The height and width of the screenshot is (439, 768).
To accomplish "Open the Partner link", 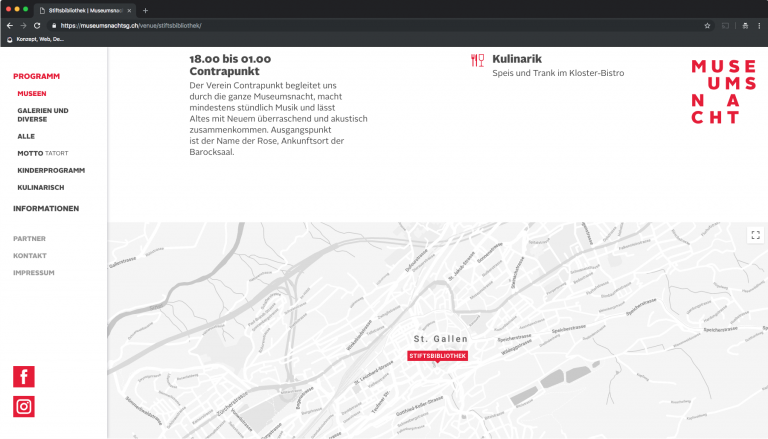I will [29, 239].
